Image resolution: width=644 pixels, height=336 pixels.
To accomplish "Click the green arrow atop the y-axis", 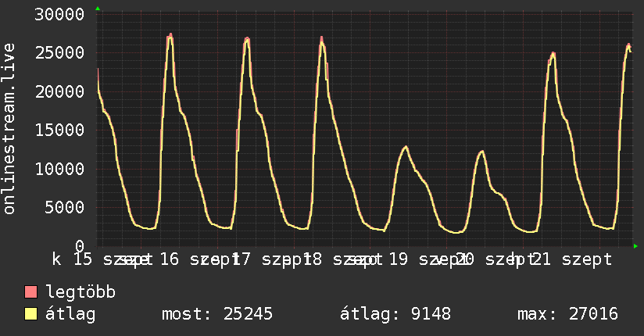I will pos(98,9).
